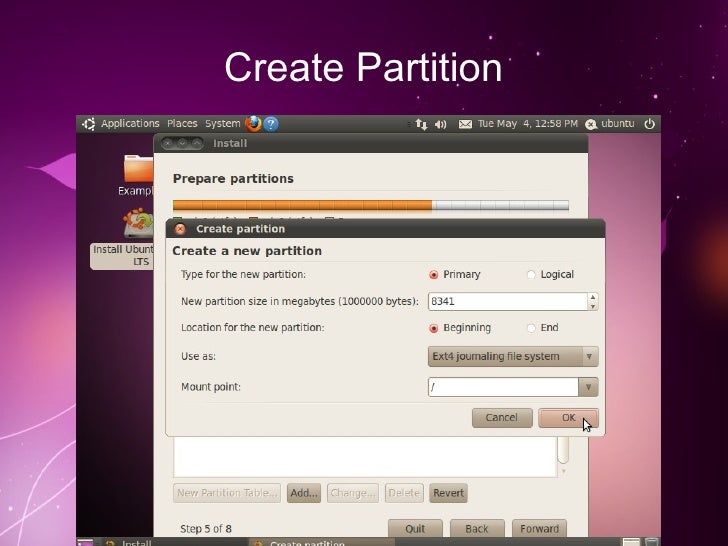Select the Install Ubuntu LTS desktop icon
Screen dimensions: 728x546
tap(123, 238)
